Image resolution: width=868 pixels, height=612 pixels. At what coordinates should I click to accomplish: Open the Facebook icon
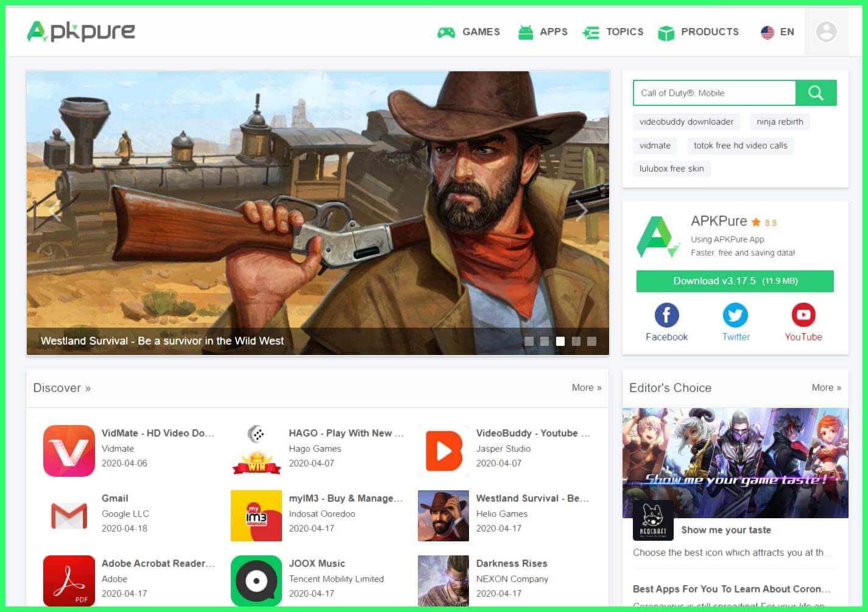666,315
